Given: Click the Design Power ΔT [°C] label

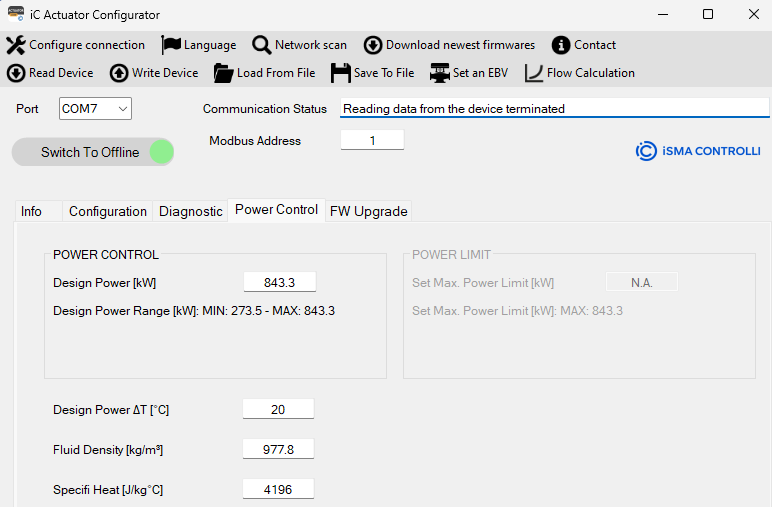Looking at the screenshot, I should click(111, 410).
